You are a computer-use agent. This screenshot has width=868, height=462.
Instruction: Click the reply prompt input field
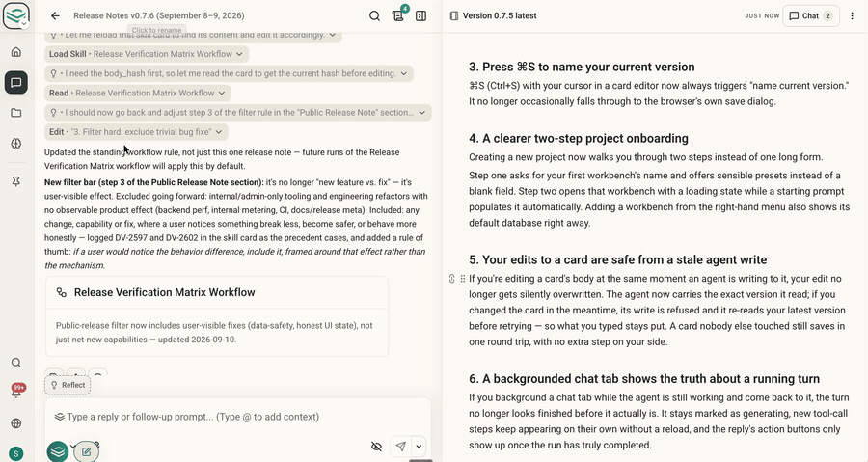pyautogui.click(x=238, y=417)
